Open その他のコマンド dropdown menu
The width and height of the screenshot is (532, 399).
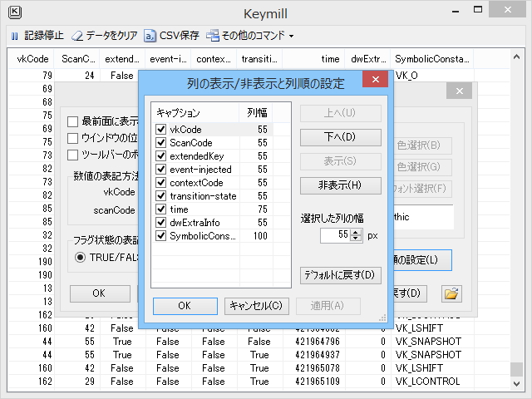(249, 35)
